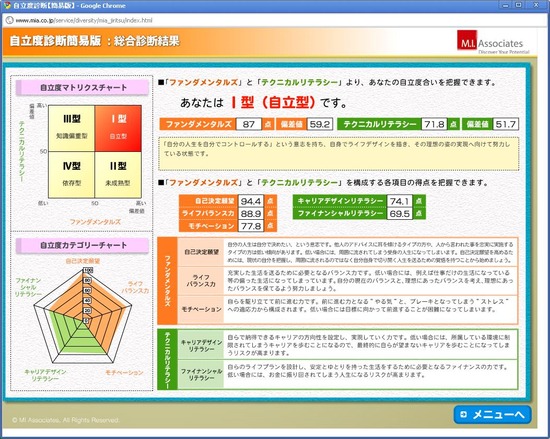Select the Ⅳ型 依存型 quadrant
The height and width of the screenshot is (439, 550).
[72, 175]
